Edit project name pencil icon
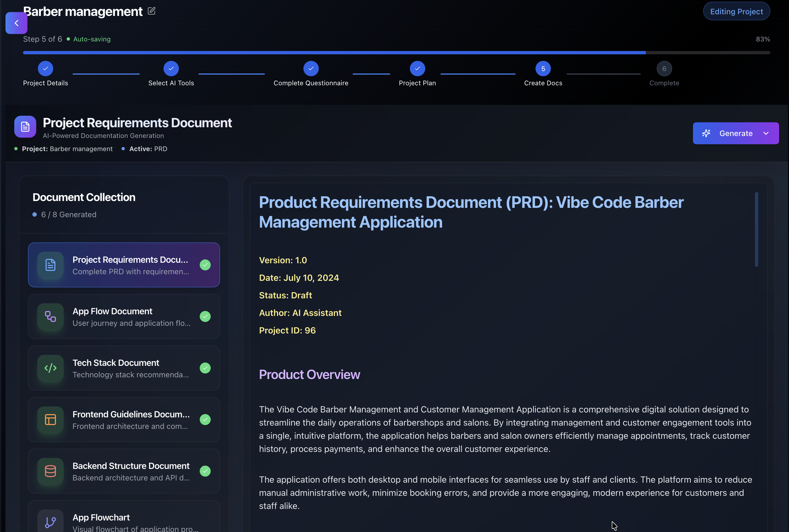The width and height of the screenshot is (789, 532). pyautogui.click(x=152, y=11)
